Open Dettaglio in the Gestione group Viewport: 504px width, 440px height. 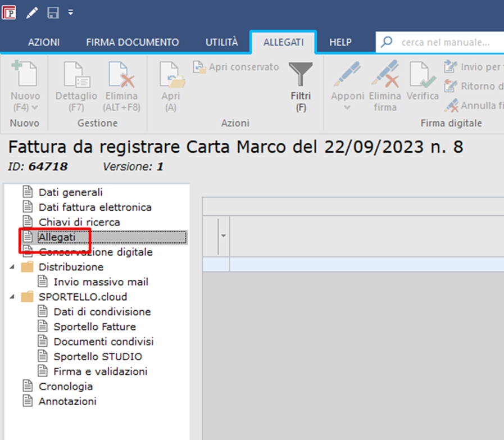pos(76,76)
